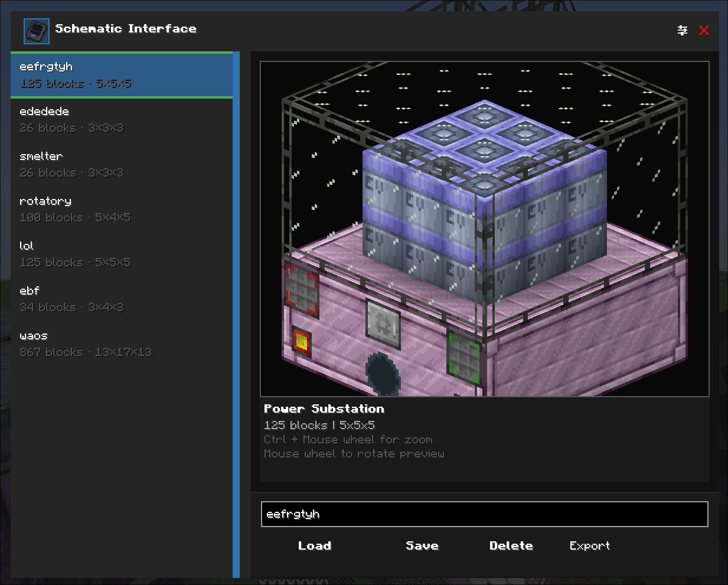Focus the schematic name input field
Image resolution: width=728 pixels, height=585 pixels.
485,514
